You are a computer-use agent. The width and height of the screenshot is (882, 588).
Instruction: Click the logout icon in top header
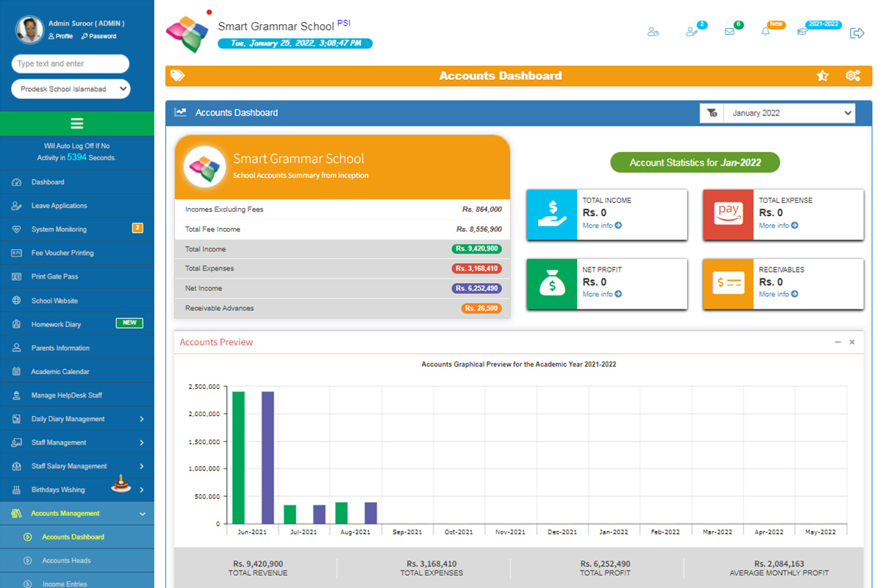[856, 33]
